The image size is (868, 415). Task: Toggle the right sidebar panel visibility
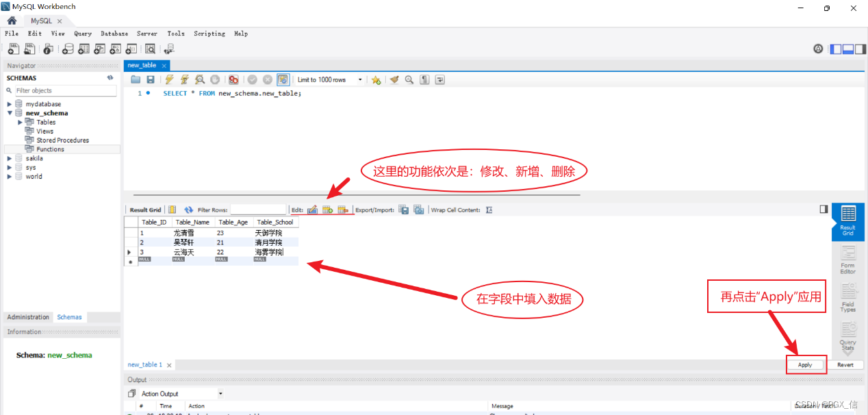(x=860, y=49)
